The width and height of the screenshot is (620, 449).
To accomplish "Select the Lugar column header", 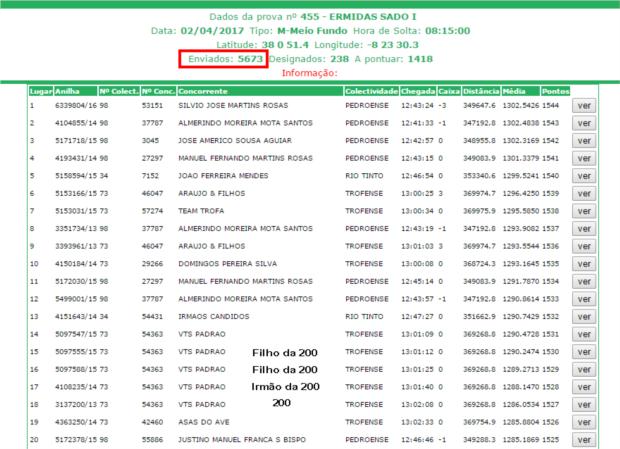I will [41, 90].
